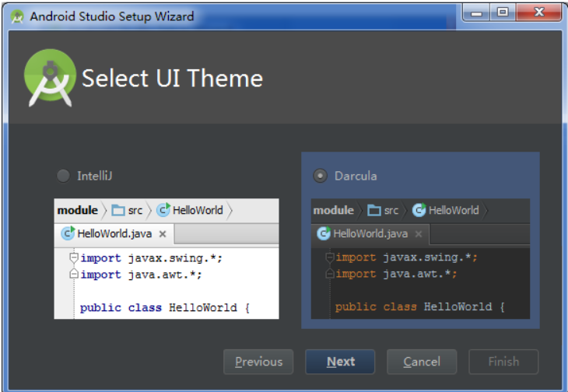Click src folder icon in Darcula preview

[x=374, y=210]
